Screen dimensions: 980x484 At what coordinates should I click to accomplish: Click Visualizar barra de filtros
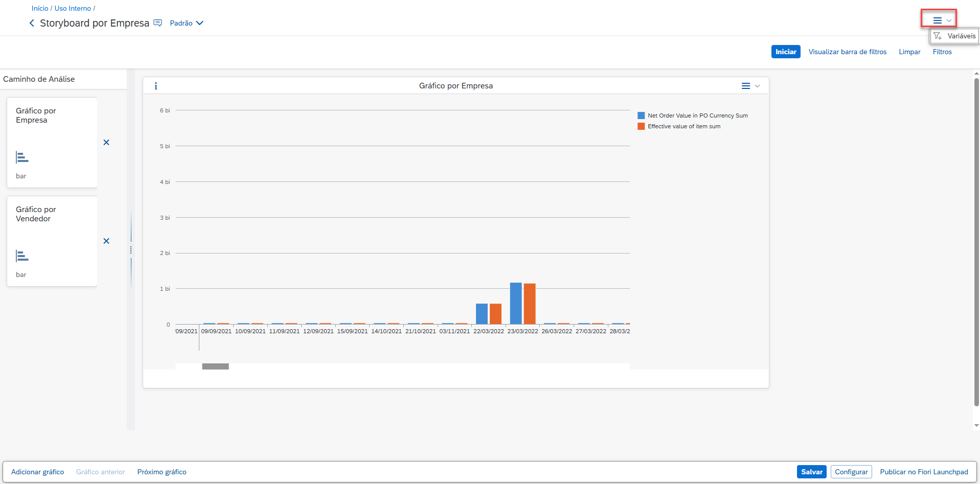[847, 52]
